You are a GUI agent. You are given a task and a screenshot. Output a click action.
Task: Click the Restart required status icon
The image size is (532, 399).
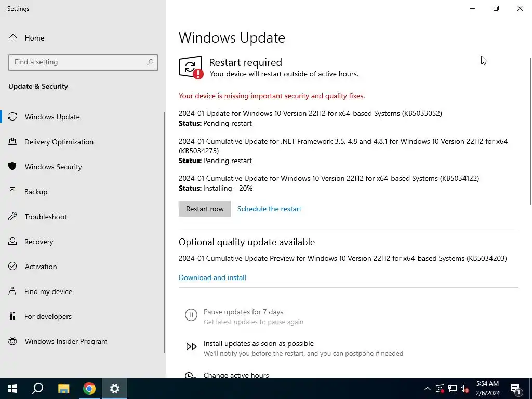191,68
